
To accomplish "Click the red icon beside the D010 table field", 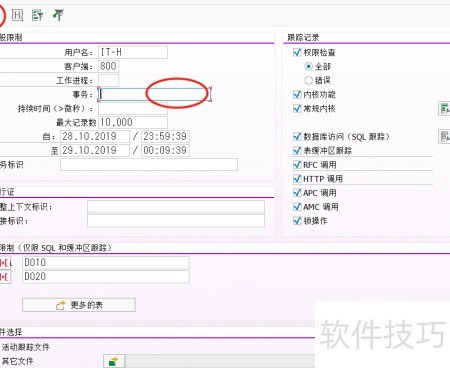I will pos(5,263).
